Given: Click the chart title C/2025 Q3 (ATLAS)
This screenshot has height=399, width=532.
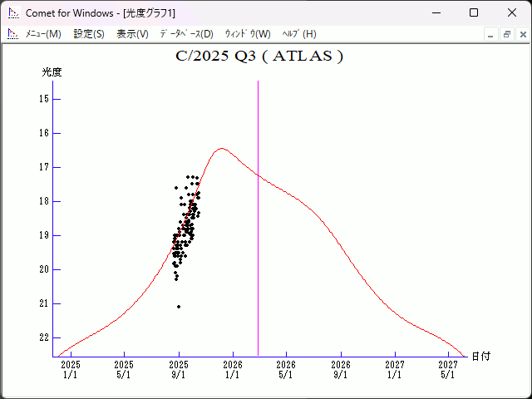Looking at the screenshot, I should (x=259, y=57).
